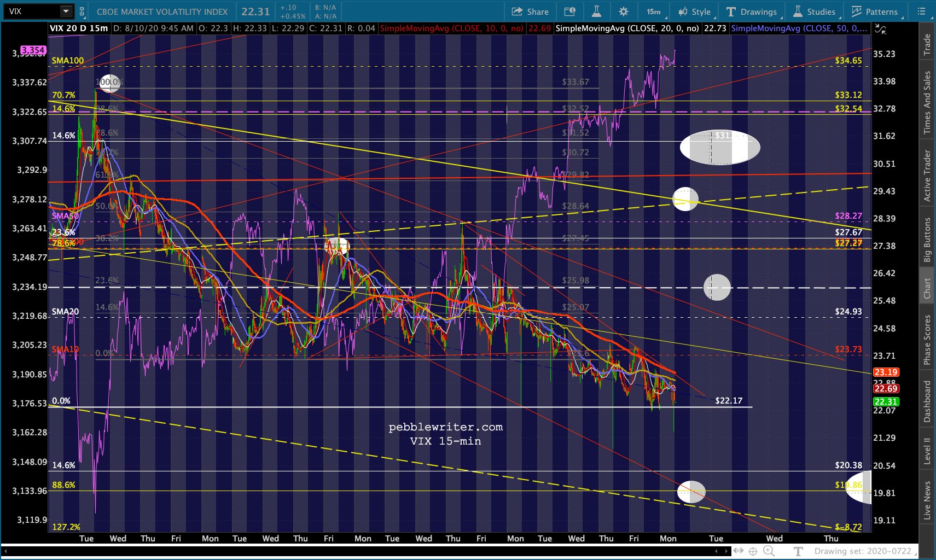Screen dimensions: 936x560
Task: Switch to the Trade side tab
Action: point(927,45)
